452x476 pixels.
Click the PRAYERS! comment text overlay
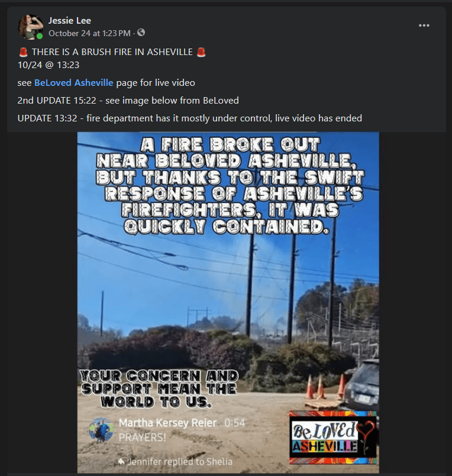[x=142, y=438]
